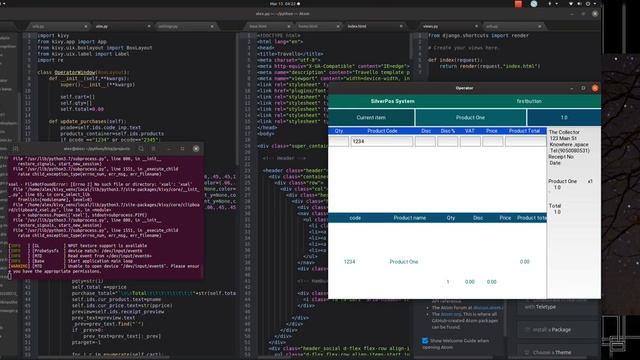The width and height of the screenshot is (640, 360).
Task: Focus the Qty input field
Action: [x=338, y=141]
